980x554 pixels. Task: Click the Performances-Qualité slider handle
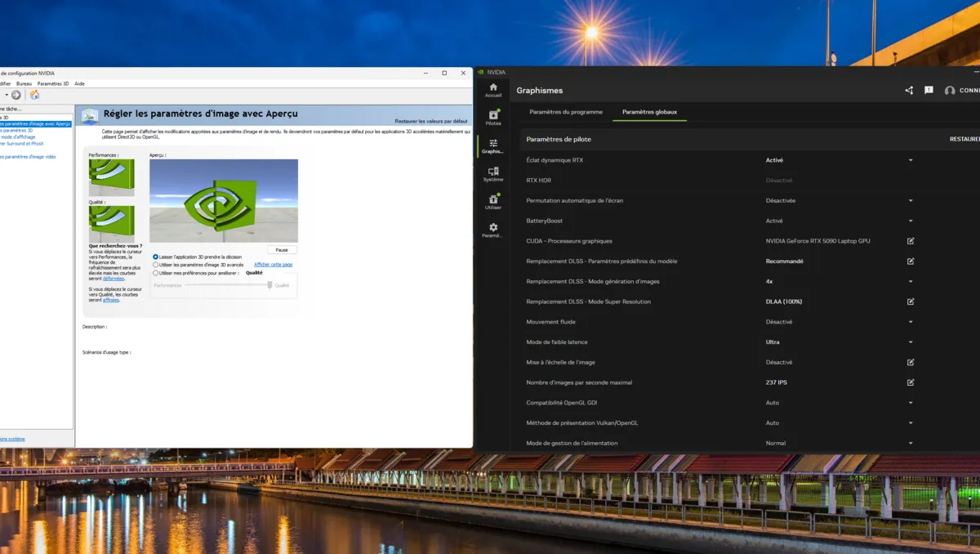(x=269, y=284)
